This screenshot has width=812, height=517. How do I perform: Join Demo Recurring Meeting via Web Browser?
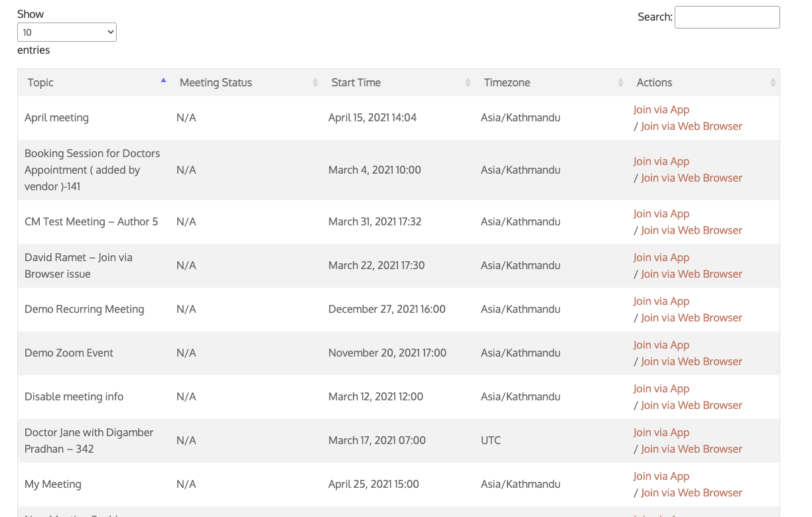691,318
